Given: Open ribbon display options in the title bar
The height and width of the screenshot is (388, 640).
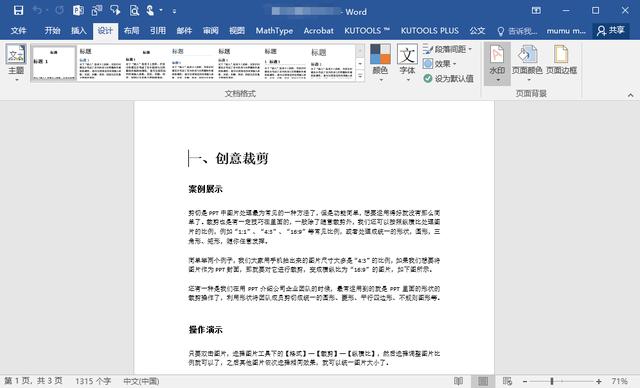Looking at the screenshot, I should 536,11.
